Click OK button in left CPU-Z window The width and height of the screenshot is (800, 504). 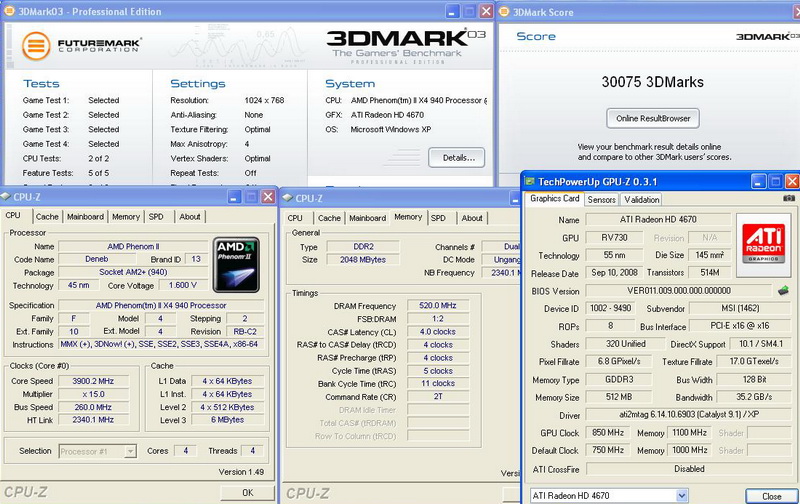click(247, 493)
